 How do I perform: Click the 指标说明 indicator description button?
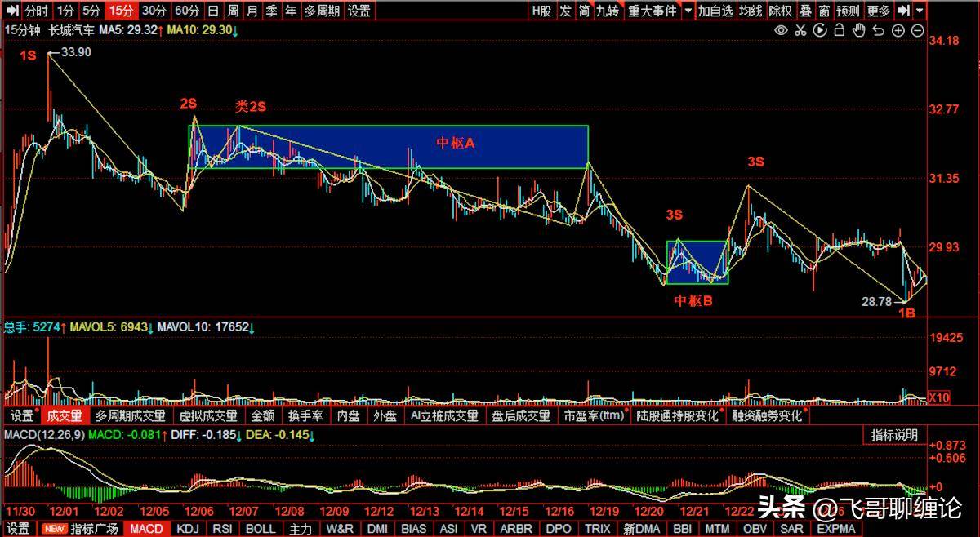coord(894,435)
